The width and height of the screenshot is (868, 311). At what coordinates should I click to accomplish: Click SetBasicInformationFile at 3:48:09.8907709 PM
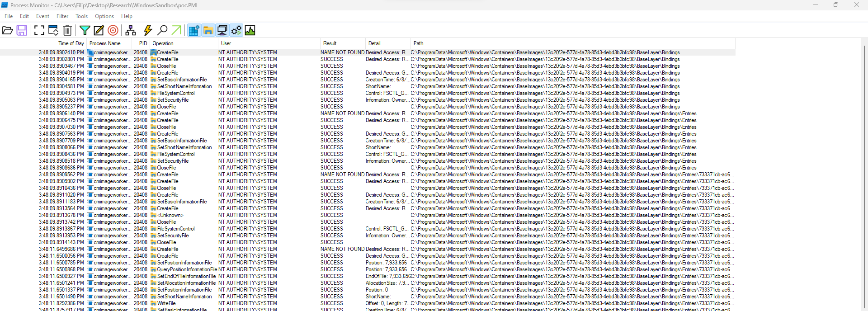pyautogui.click(x=182, y=141)
